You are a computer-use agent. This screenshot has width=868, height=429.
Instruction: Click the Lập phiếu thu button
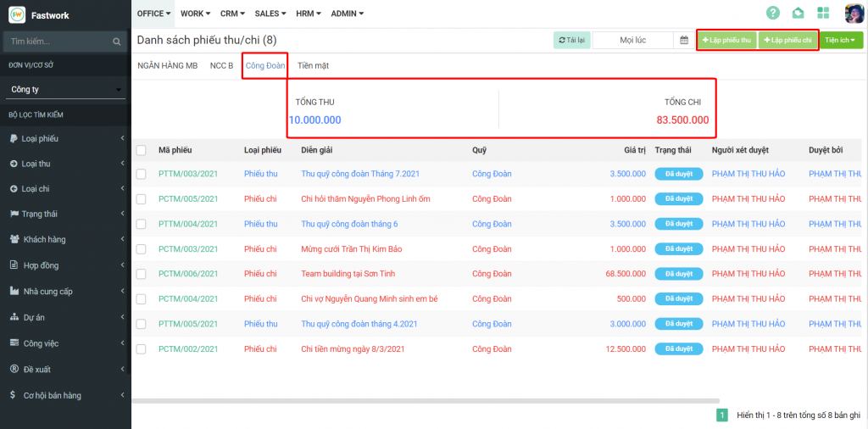(726, 40)
